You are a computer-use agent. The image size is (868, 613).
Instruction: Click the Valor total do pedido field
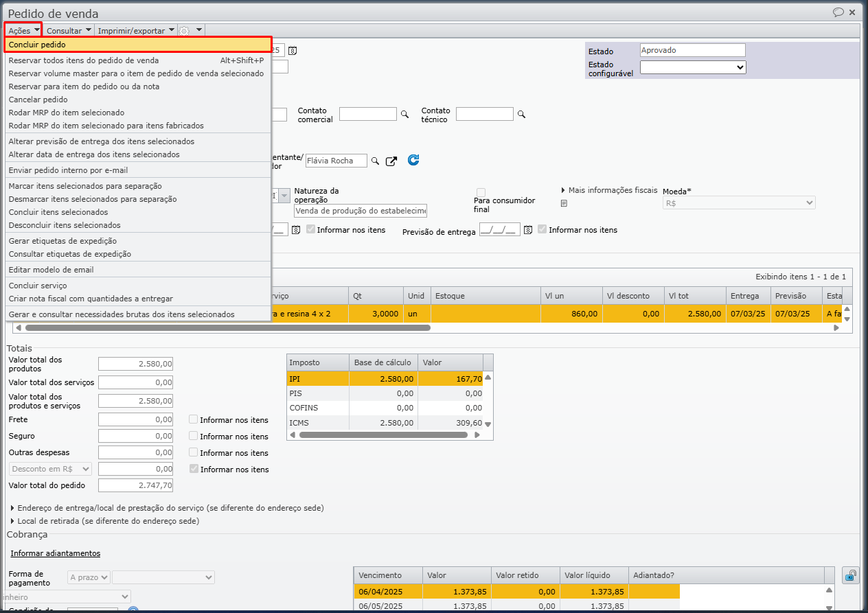[135, 485]
